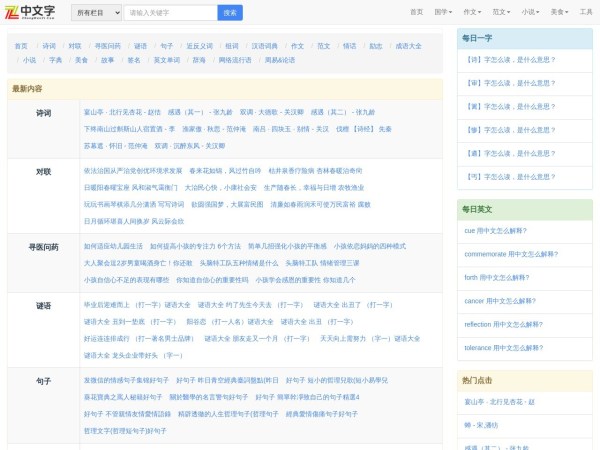The width and height of the screenshot is (600, 450).
Task: Click the 寻医问药 section heading
Action: (x=44, y=246)
